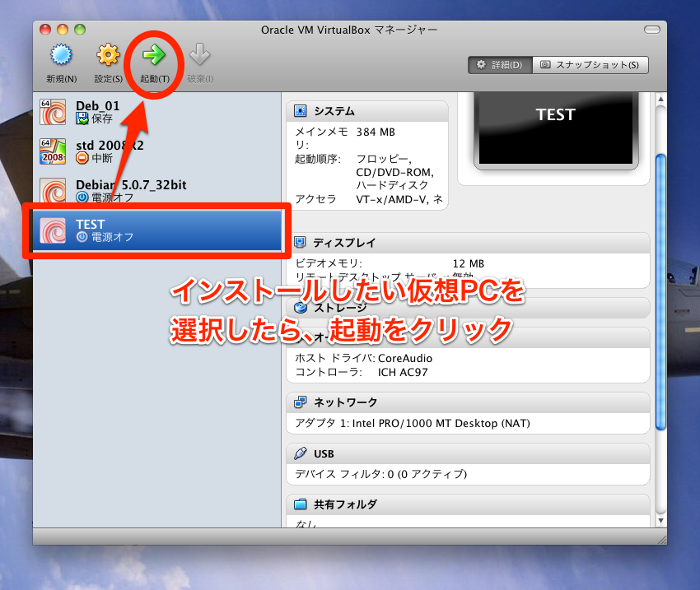Click the USB section plug icon
The height and width of the screenshot is (590, 700).
[301, 453]
